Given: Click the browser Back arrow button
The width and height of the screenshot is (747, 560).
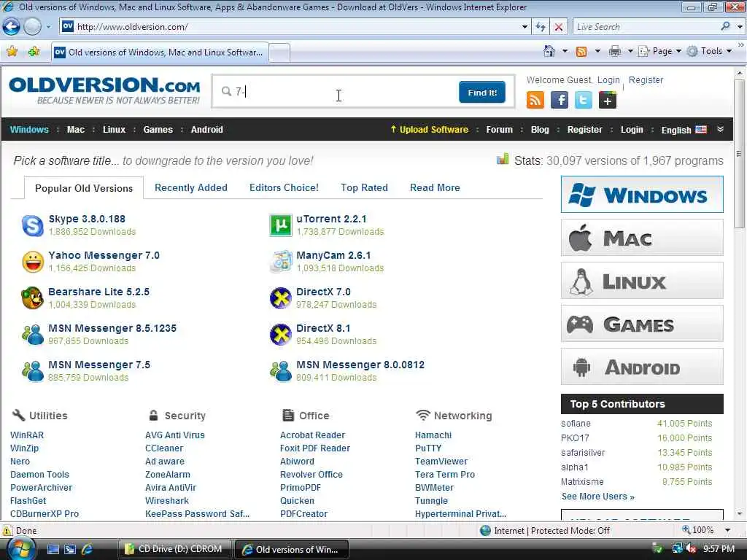Looking at the screenshot, I should pos(12,27).
